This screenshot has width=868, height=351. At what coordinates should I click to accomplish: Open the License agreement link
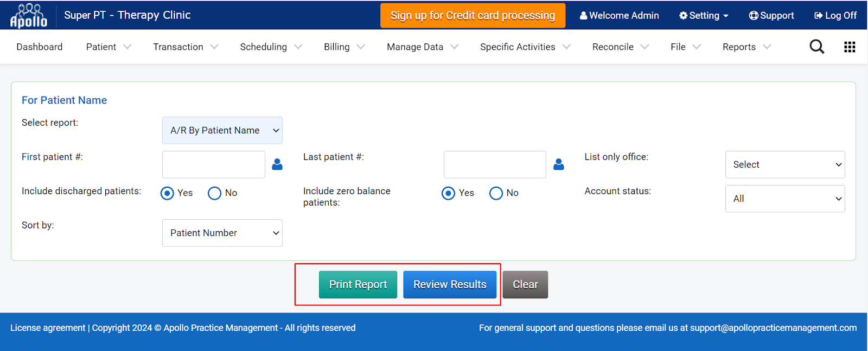[48, 328]
